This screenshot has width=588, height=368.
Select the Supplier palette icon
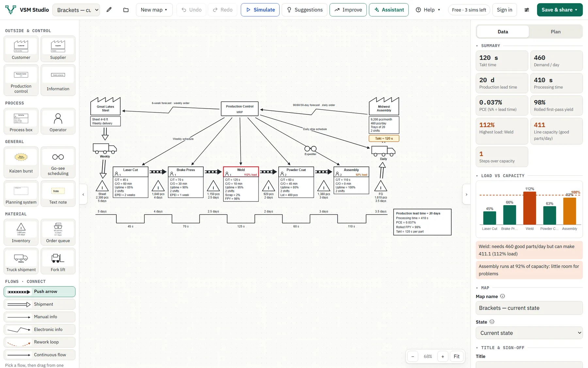pos(58,49)
